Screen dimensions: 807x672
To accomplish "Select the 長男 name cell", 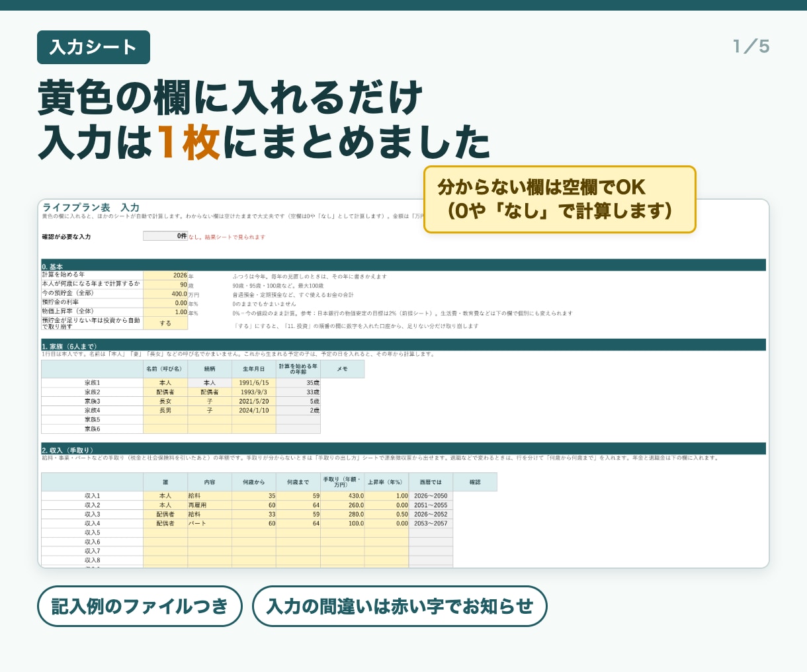I will [x=165, y=411].
